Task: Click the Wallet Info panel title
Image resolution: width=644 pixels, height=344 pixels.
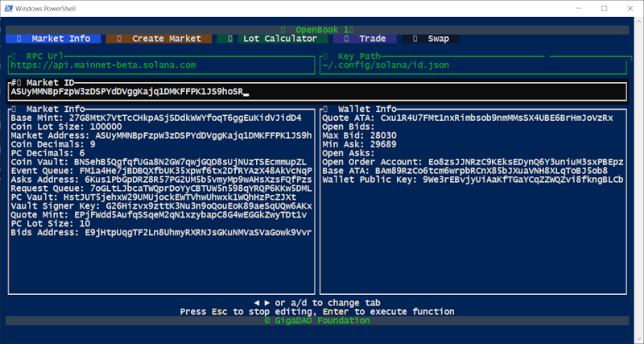Action: [367, 109]
